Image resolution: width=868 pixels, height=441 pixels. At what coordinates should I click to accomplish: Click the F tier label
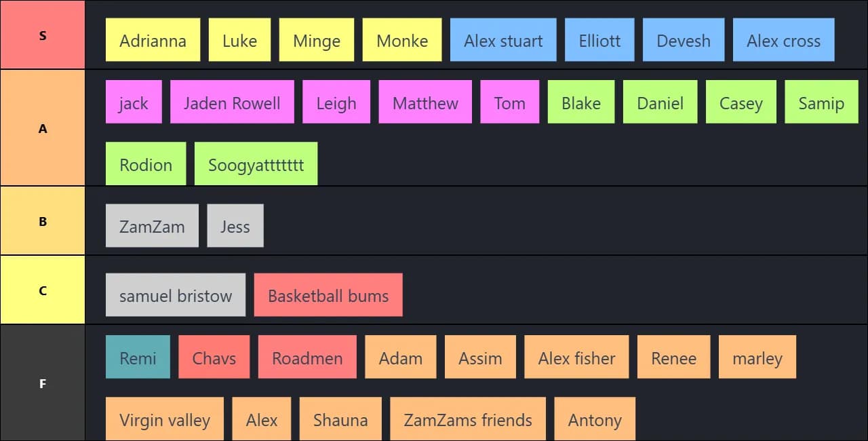43,383
